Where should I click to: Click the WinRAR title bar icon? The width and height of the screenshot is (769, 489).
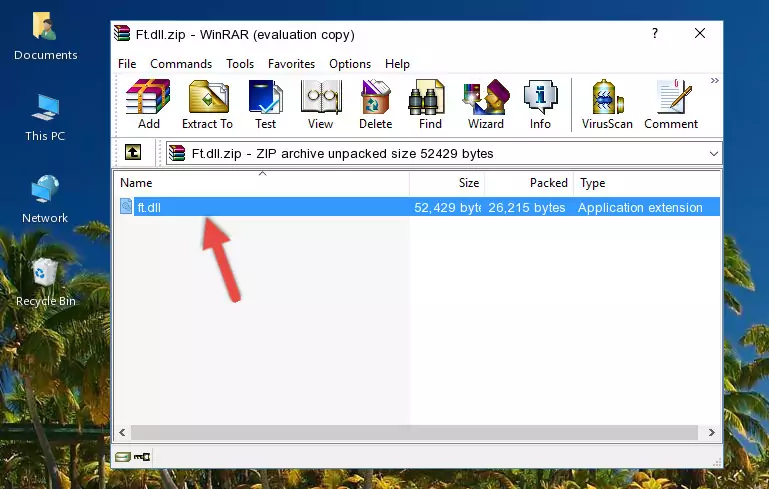(122, 33)
